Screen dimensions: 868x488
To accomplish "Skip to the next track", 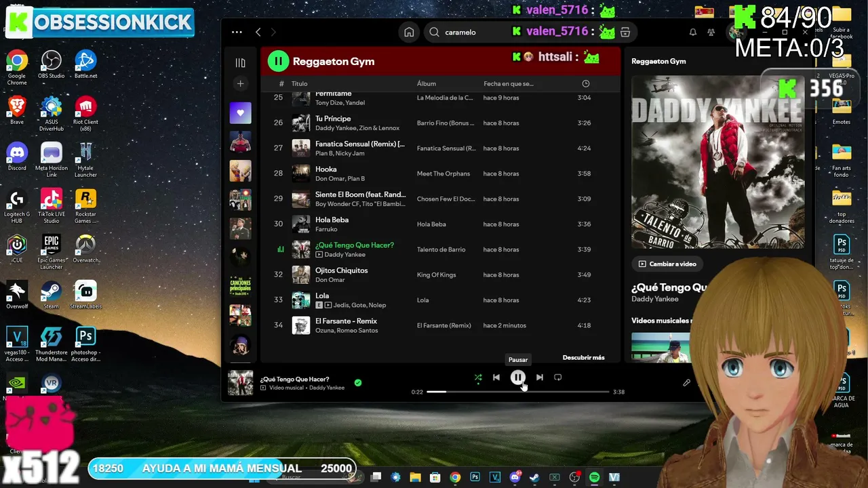I will click(x=539, y=378).
